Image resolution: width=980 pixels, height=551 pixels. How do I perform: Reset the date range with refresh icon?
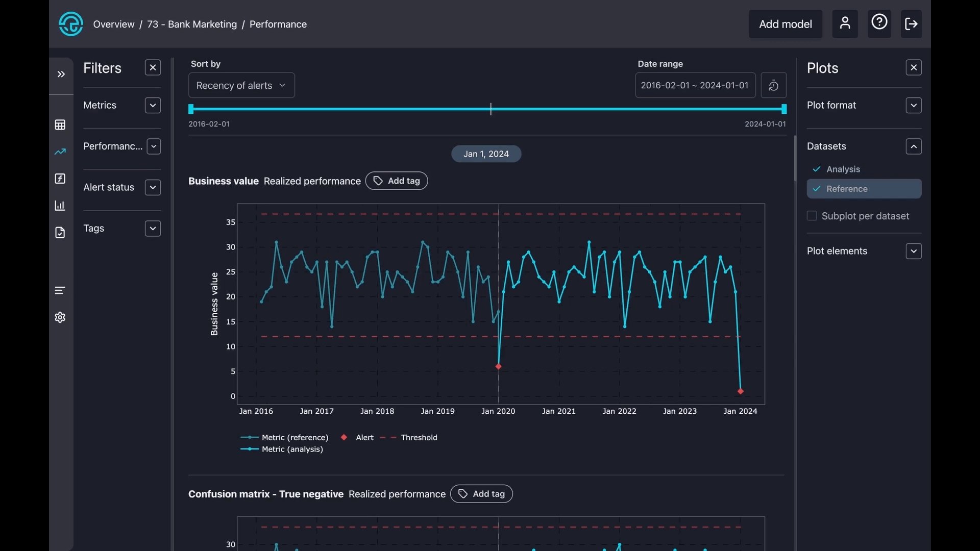tap(773, 85)
